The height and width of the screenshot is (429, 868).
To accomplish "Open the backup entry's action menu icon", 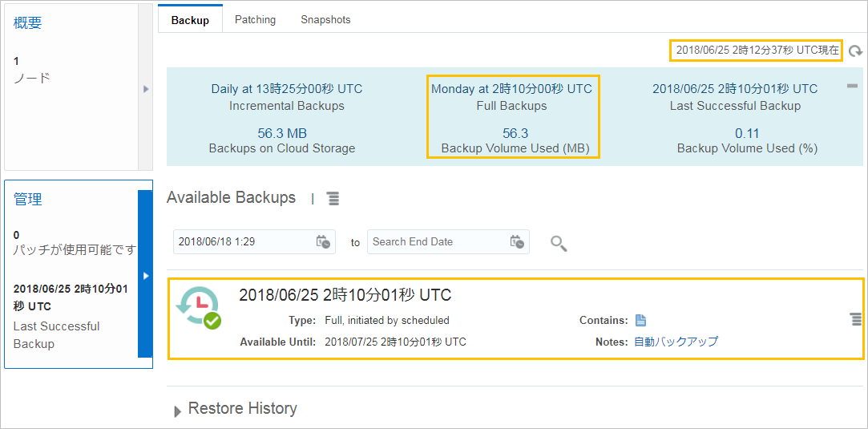I will (x=855, y=319).
